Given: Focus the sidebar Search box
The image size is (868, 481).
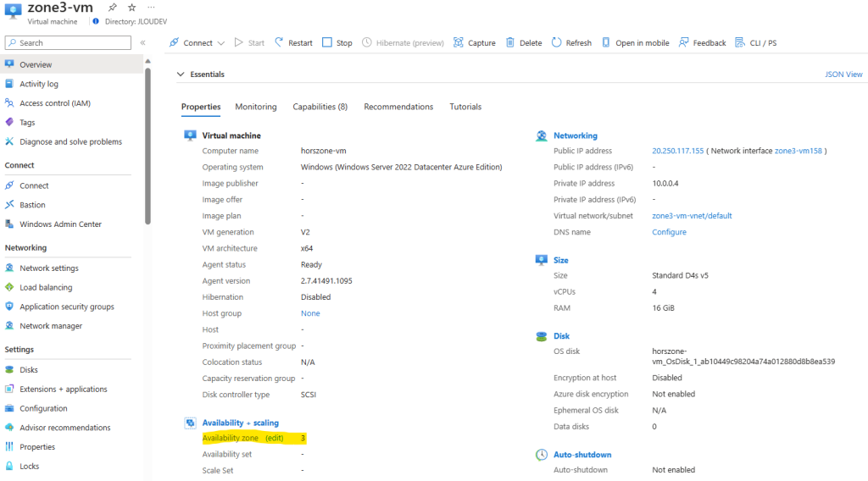Looking at the screenshot, I should click(x=68, y=42).
